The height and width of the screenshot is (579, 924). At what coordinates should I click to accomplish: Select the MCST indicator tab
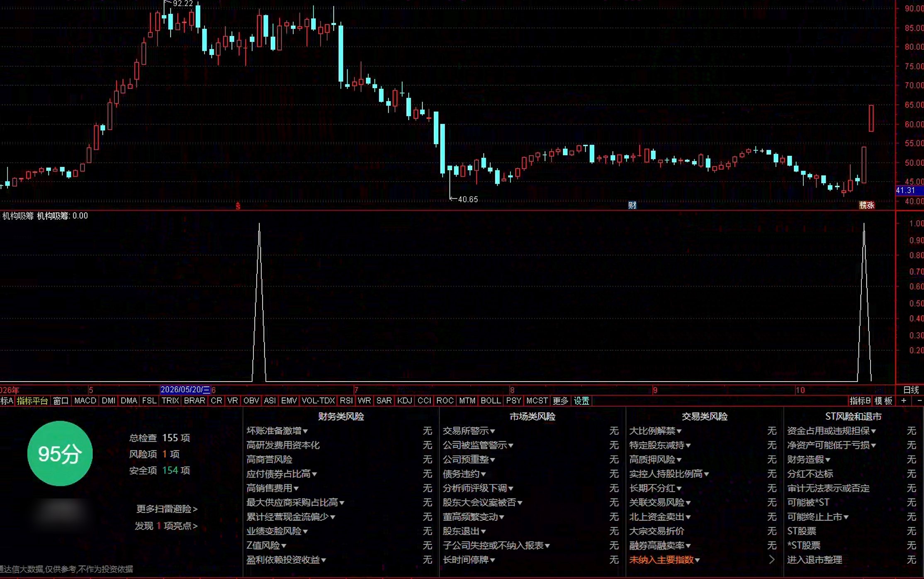(537, 401)
